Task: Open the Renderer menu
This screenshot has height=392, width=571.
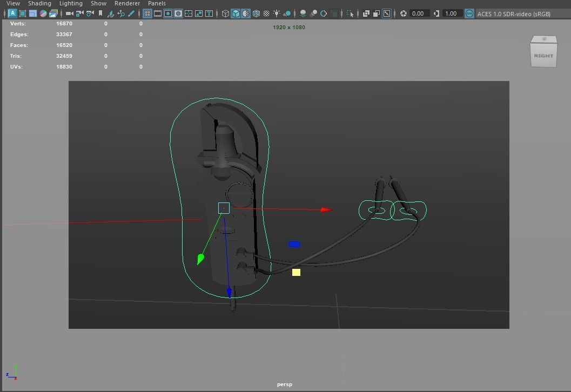Action: 127,3
